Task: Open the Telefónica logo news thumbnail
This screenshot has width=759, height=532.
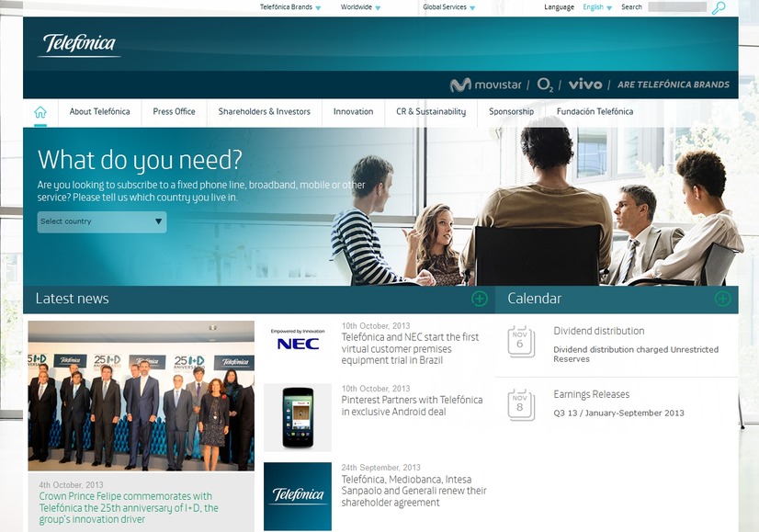Action: 298,496
